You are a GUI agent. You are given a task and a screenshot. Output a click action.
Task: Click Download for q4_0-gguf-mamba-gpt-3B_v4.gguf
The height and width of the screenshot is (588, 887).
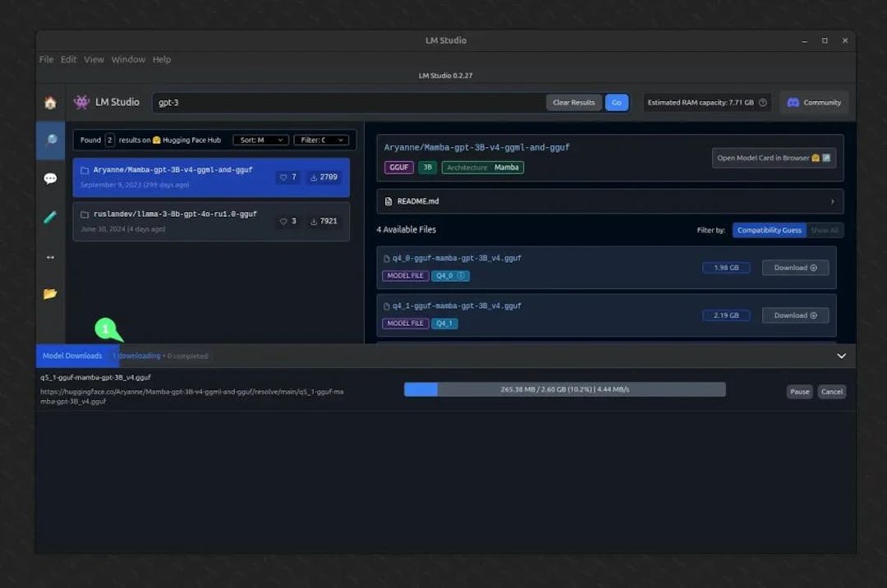point(794,267)
